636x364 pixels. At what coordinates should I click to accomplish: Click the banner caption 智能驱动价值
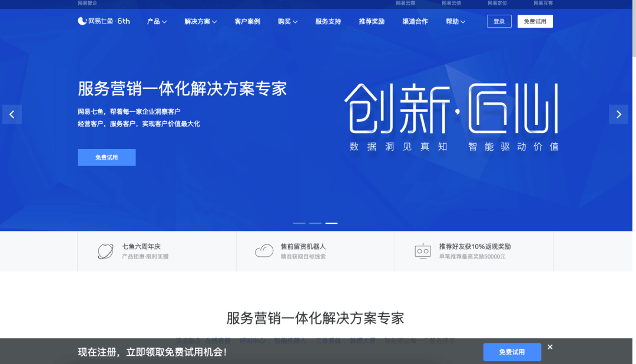tap(513, 147)
